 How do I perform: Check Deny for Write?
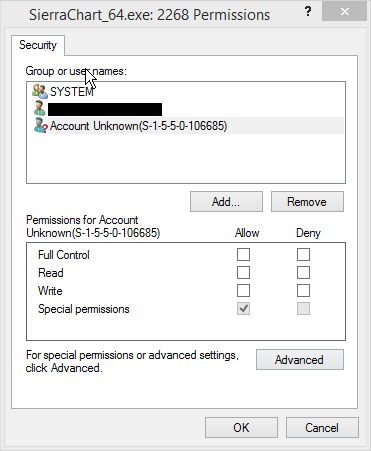point(303,291)
